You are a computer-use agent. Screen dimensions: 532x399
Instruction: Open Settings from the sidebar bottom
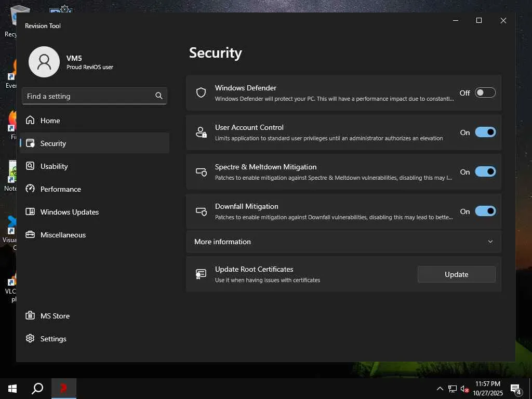[x=95, y=339]
